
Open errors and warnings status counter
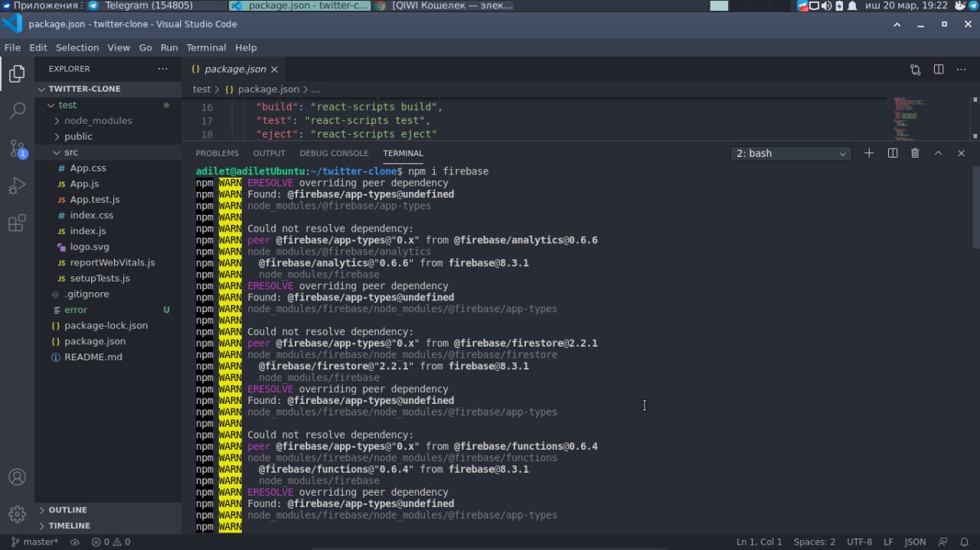point(111,542)
